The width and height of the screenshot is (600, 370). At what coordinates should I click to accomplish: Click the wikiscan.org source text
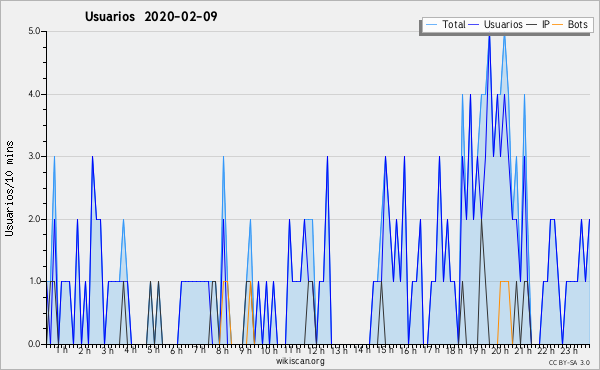click(x=300, y=361)
